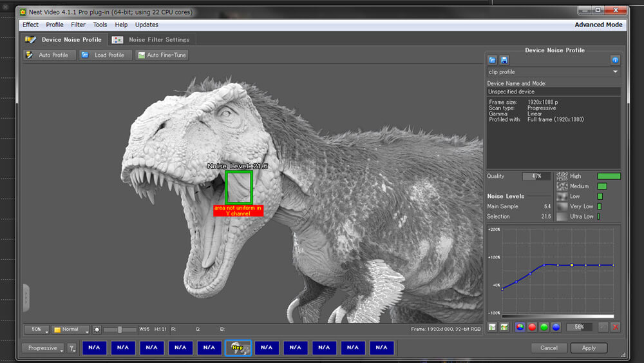Select the last N/A frame slot
This screenshot has height=363, width=644.
click(381, 348)
